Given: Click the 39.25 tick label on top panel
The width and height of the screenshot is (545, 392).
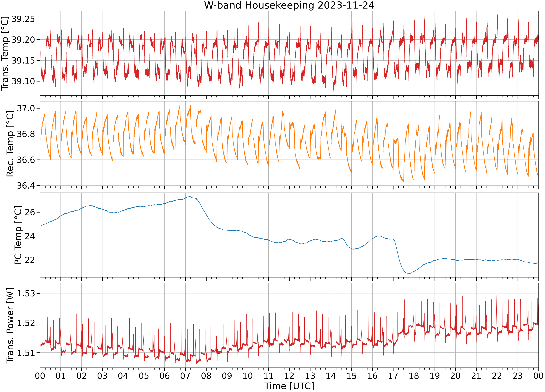Looking at the screenshot, I should pyautogui.click(x=23, y=19).
